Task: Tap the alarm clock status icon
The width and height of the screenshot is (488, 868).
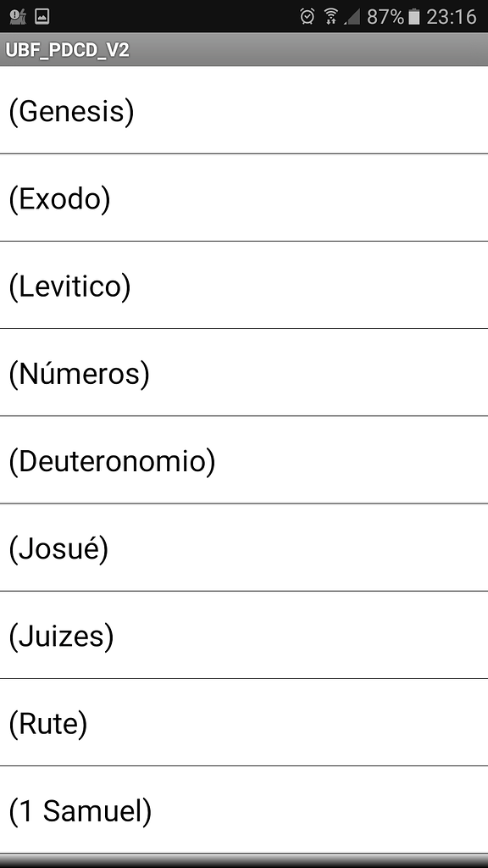Action: tap(307, 17)
